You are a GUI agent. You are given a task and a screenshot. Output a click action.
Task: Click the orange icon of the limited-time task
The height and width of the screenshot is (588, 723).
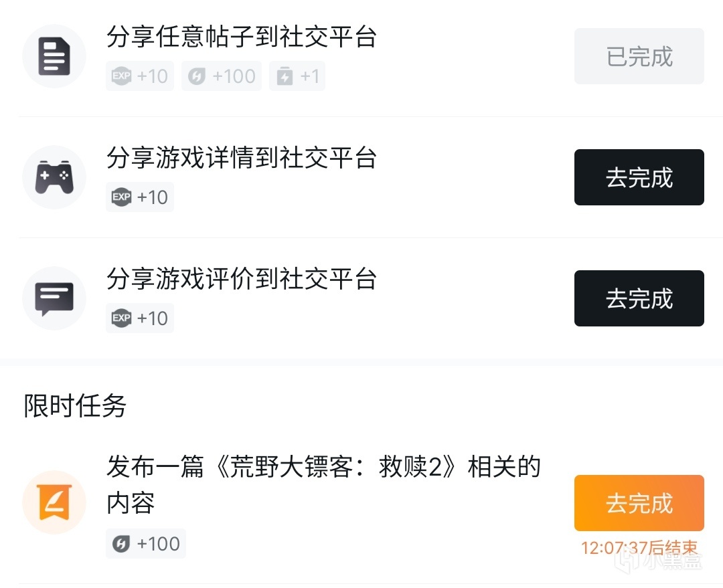(54, 502)
